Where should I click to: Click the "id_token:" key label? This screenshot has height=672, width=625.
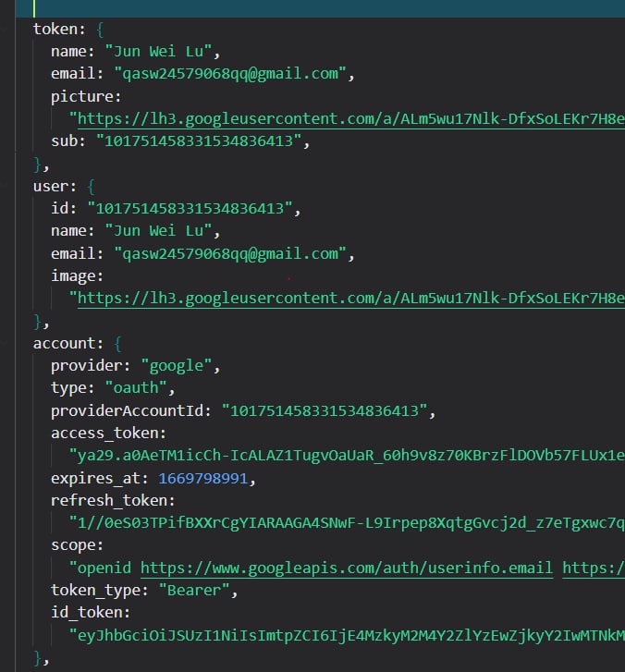coord(91,613)
